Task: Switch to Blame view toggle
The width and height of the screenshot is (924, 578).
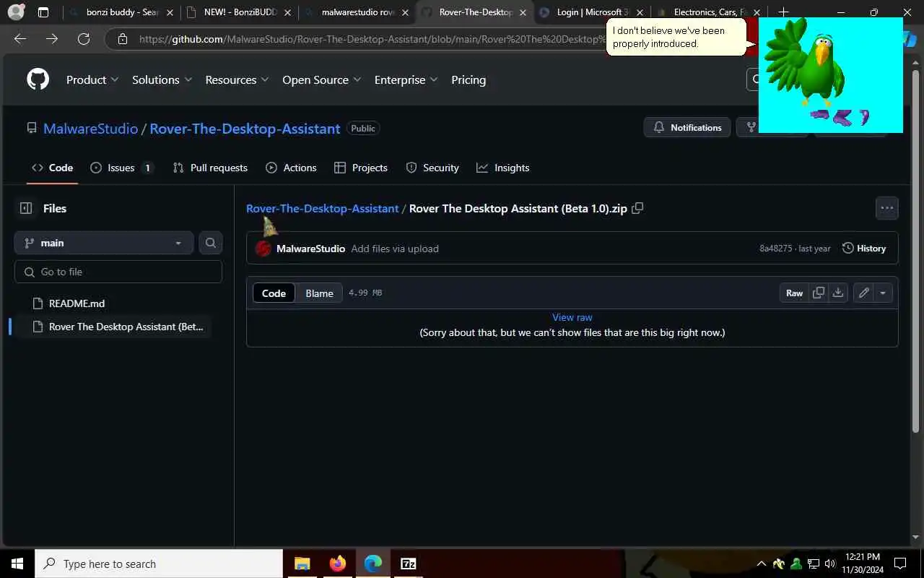Action: tap(319, 293)
